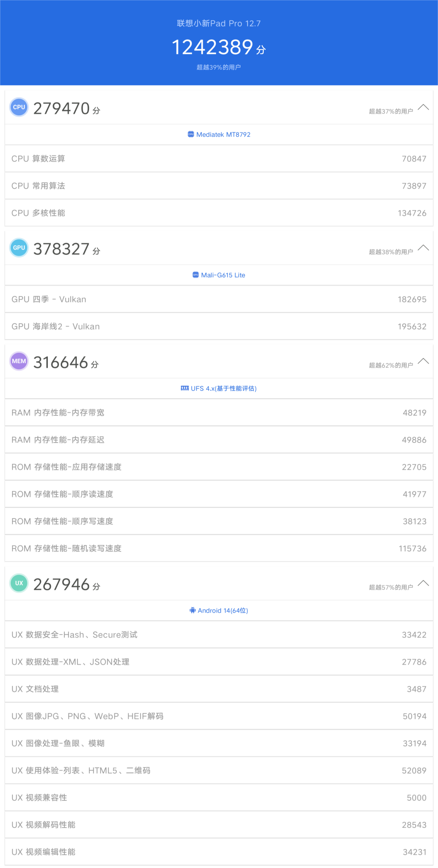Select the UX 数据处理-XML、JSON处理 row
The width and height of the screenshot is (438, 868).
pos(219,662)
